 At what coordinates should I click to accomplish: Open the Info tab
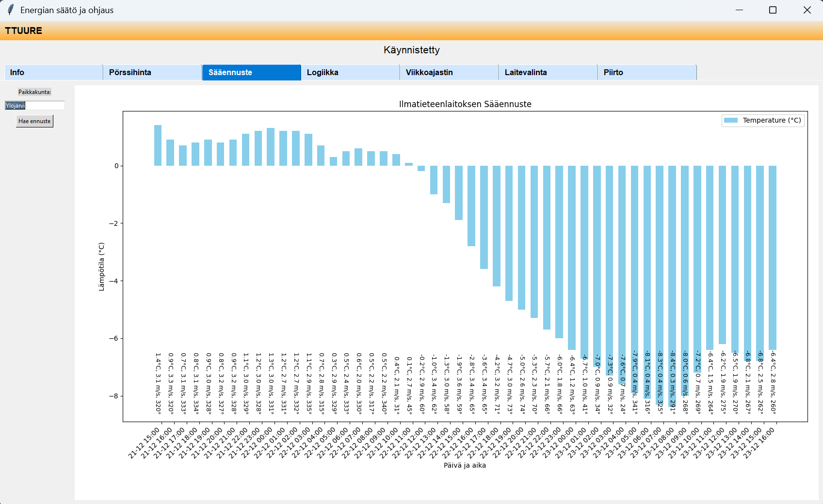[53, 72]
